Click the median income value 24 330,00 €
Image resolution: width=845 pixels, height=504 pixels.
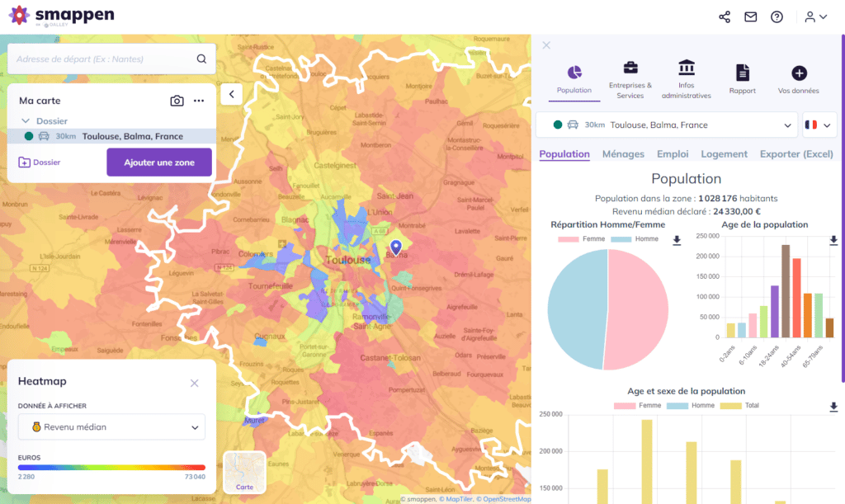point(737,211)
